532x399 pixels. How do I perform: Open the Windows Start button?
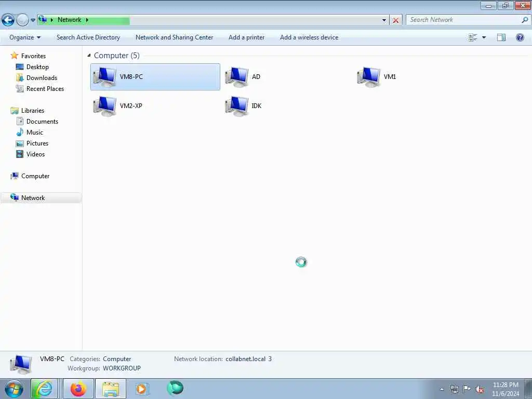14,389
